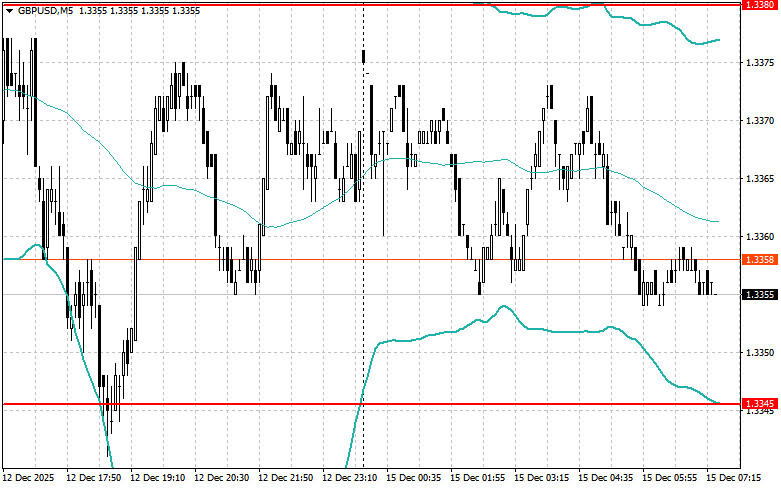Select the red horizontal line at 1.3345
Screen dimensions: 781x489
[372, 404]
